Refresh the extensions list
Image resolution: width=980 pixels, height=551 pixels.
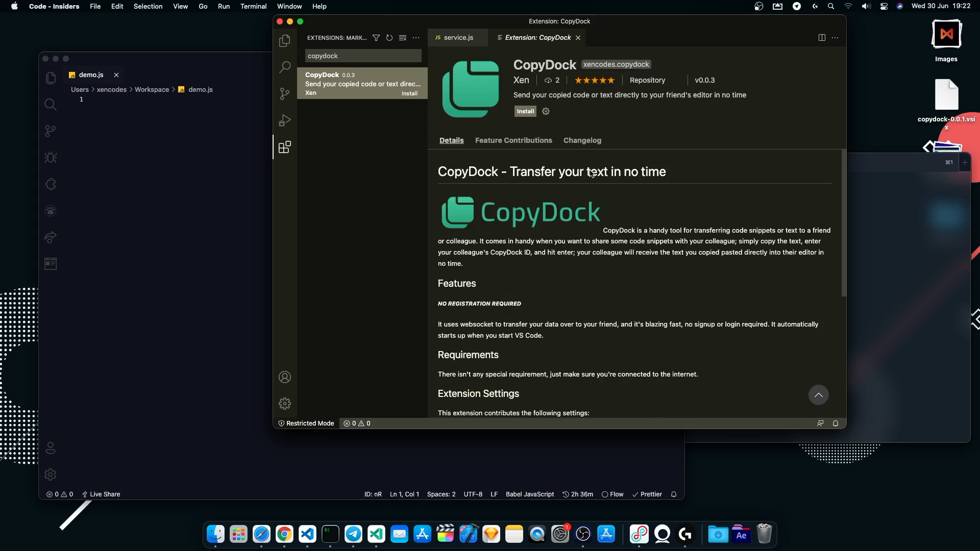[x=389, y=38]
